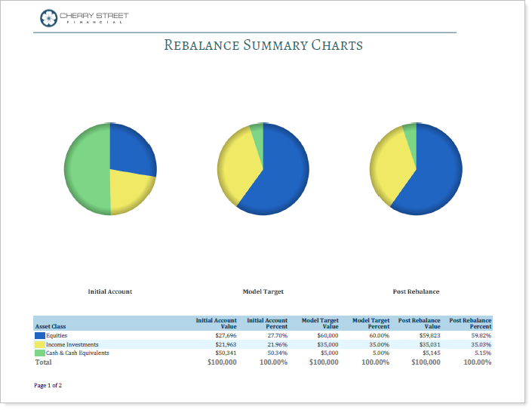The width and height of the screenshot is (532, 410).
Task: Select the Equities row label
Action: 57,335
